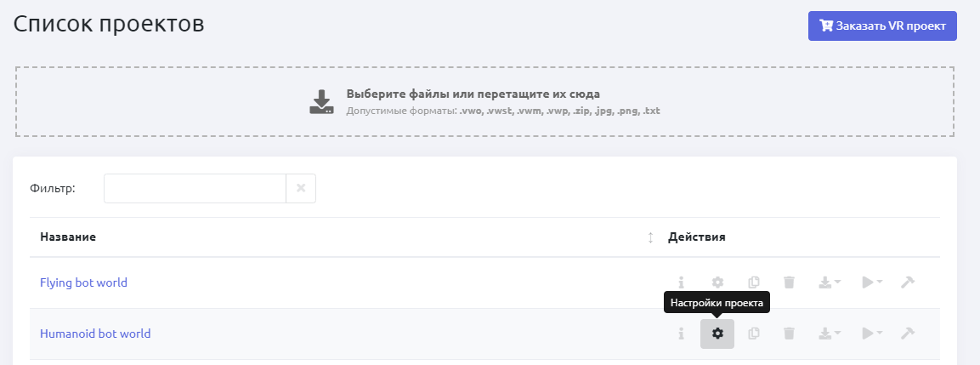This screenshot has width=980, height=365.
Task: Click hammer icon for Humanoid bot world
Action: [908, 334]
